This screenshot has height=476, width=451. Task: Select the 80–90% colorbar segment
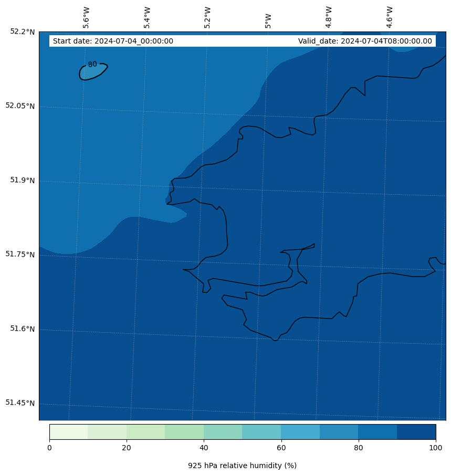coord(377,431)
